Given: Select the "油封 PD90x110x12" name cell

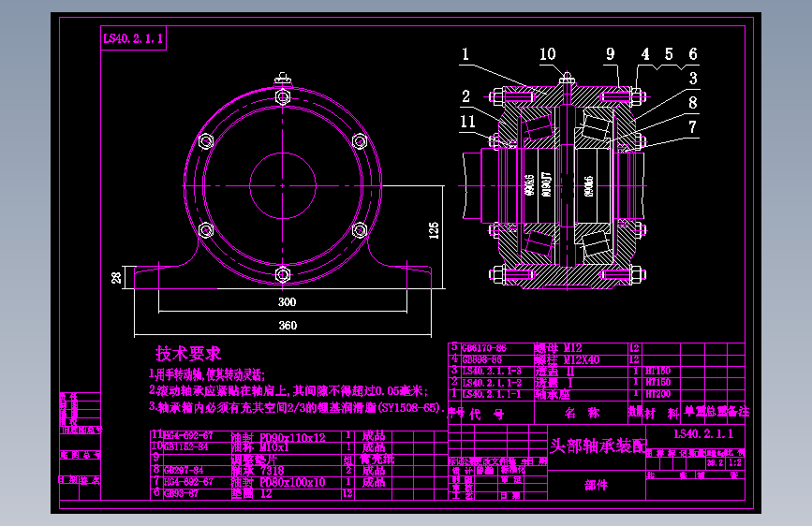Looking at the screenshot, I should (x=278, y=437).
